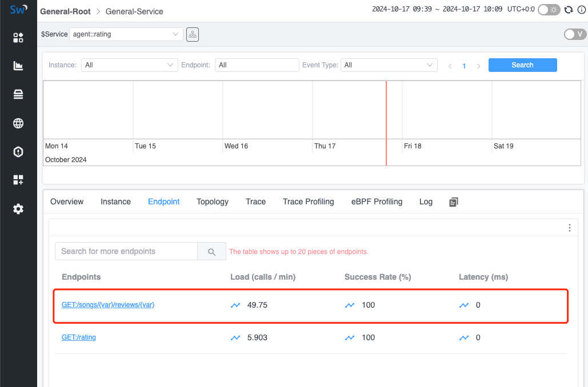This screenshot has height=387, width=588.
Task: Click the Search button
Action: point(522,64)
